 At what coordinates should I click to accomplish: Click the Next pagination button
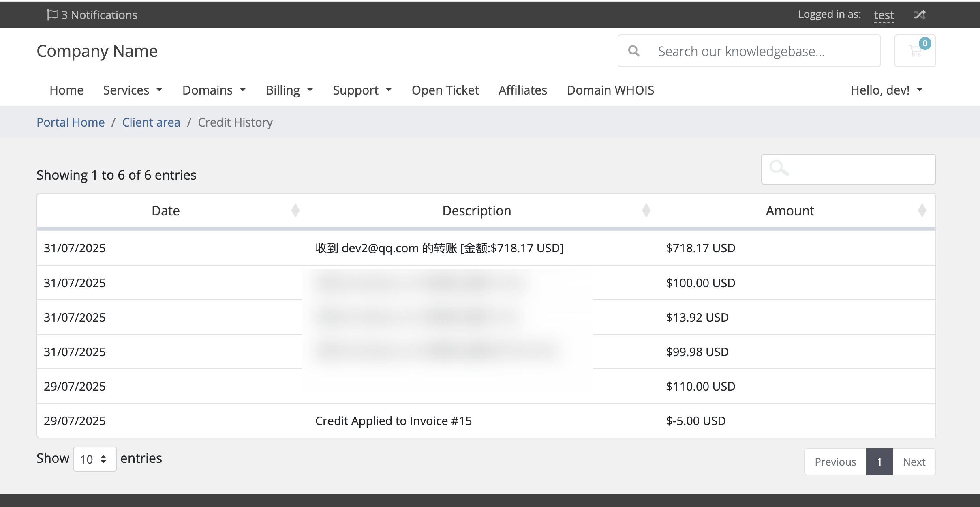click(x=914, y=462)
